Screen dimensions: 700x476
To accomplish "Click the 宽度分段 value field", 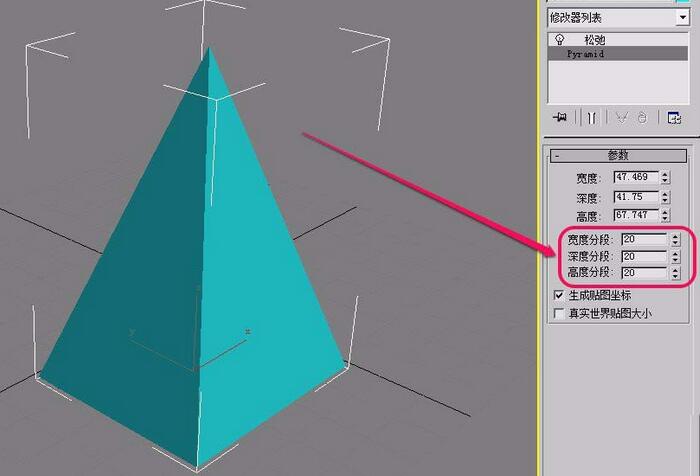I will pos(645,239).
